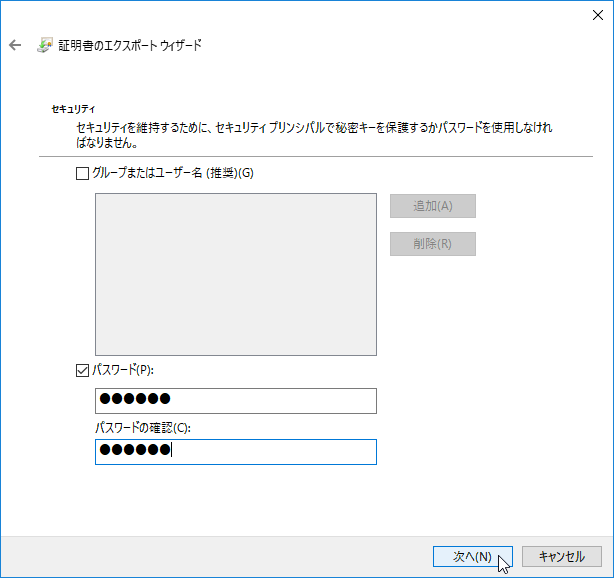Click the bold セキュリティ section heading
The image size is (614, 578).
coord(73,109)
